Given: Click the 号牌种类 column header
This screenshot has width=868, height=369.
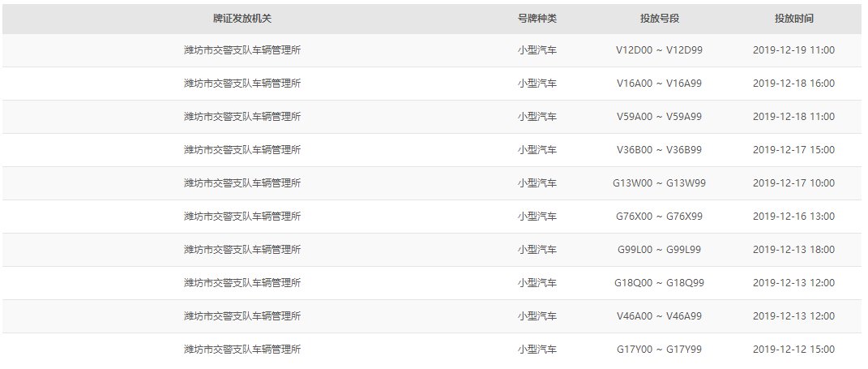Looking at the screenshot, I should [537, 18].
